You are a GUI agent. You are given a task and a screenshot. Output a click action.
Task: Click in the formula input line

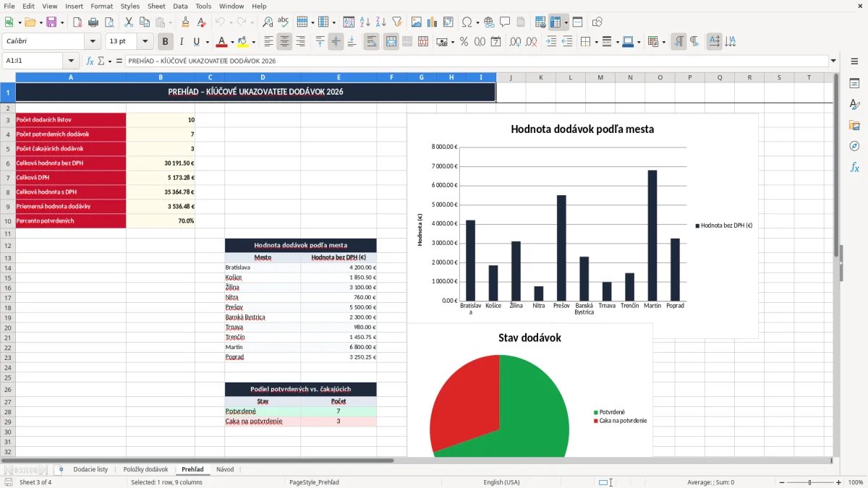[x=477, y=61]
